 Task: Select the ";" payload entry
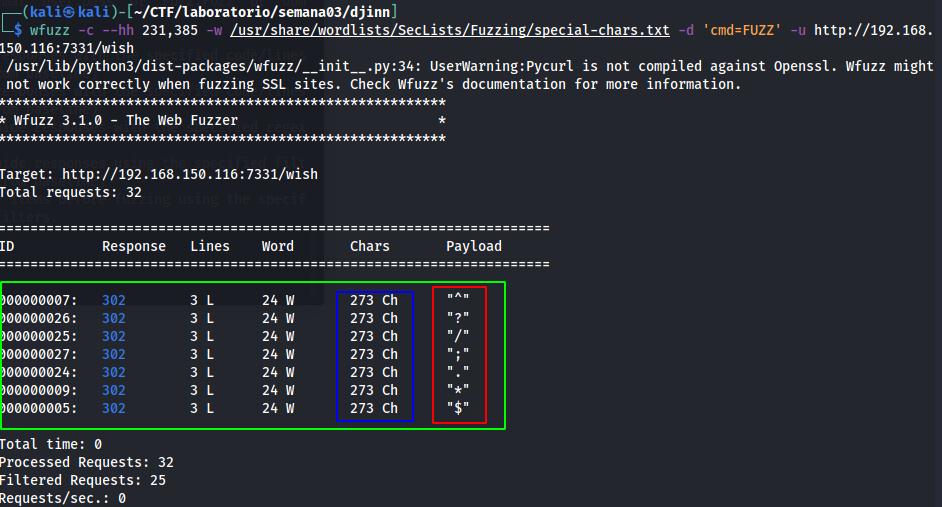[x=458, y=354]
